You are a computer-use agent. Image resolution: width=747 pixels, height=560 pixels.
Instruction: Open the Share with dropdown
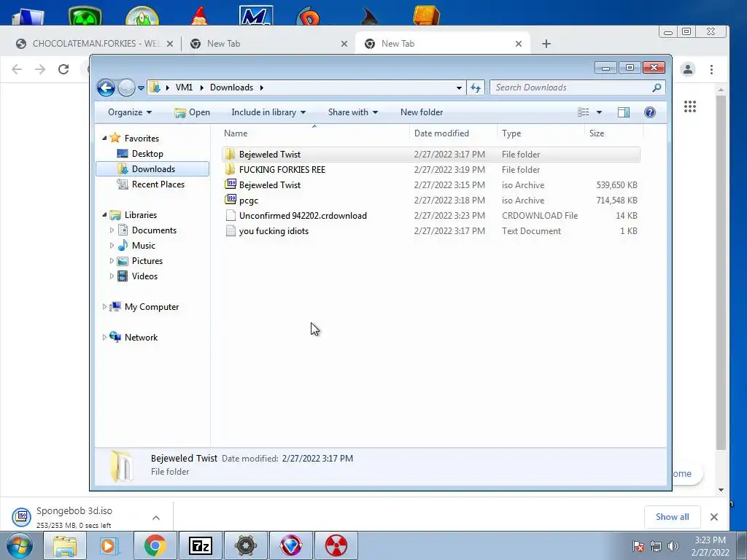[x=352, y=112]
